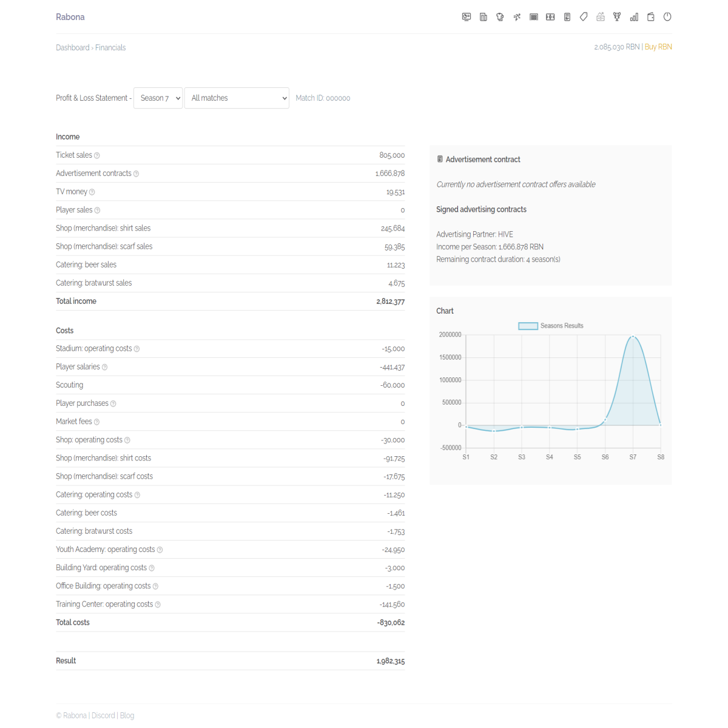The image size is (728, 728).
Task: Open the Discord footer link
Action: [x=103, y=715]
